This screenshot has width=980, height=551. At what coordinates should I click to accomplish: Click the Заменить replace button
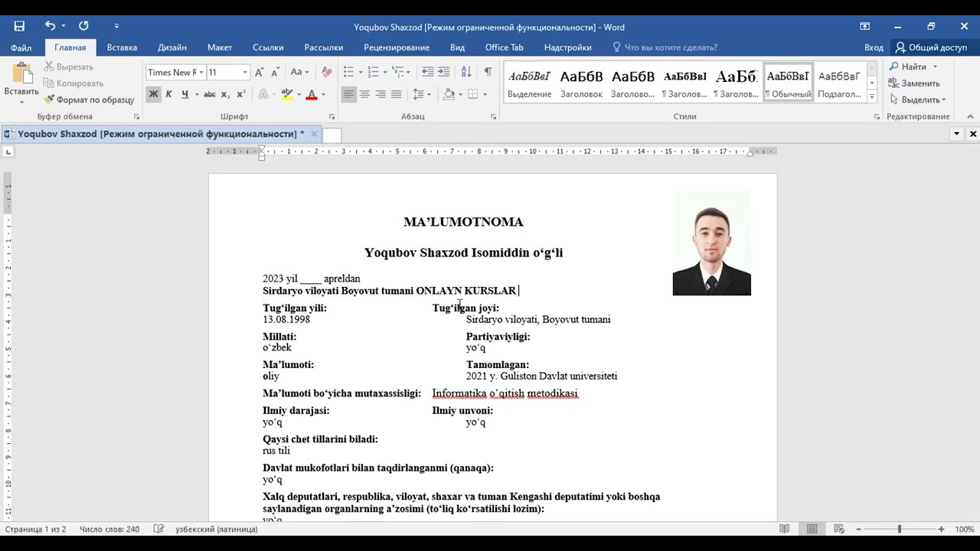tap(914, 83)
